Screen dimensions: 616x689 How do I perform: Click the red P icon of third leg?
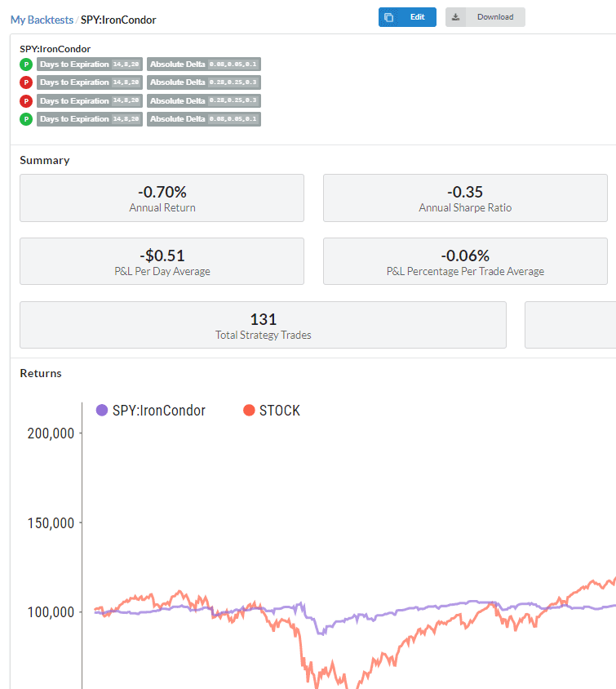coord(26,101)
